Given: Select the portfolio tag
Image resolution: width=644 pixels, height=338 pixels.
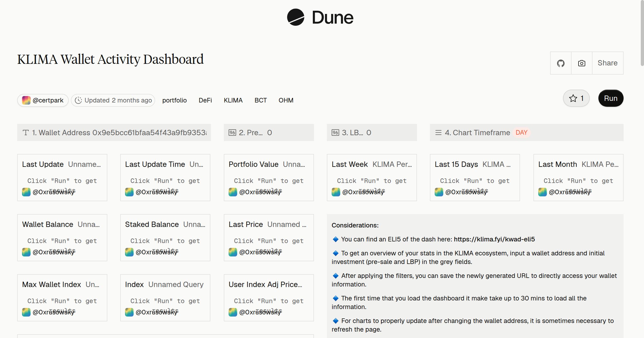Looking at the screenshot, I should [x=174, y=100].
